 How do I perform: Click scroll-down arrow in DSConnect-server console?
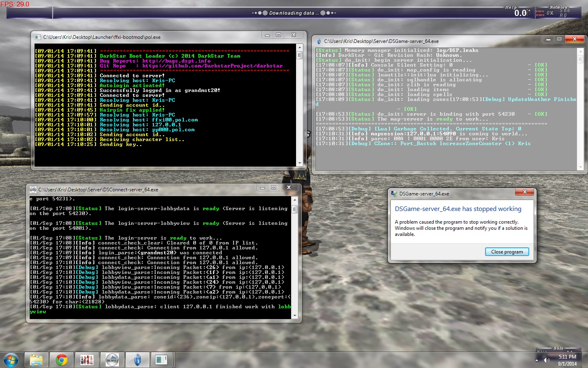coord(294,316)
